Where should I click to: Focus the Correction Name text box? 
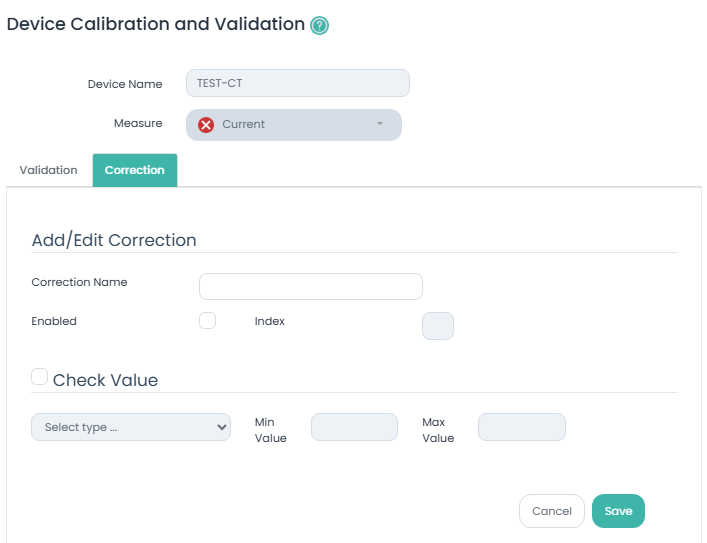coord(311,287)
